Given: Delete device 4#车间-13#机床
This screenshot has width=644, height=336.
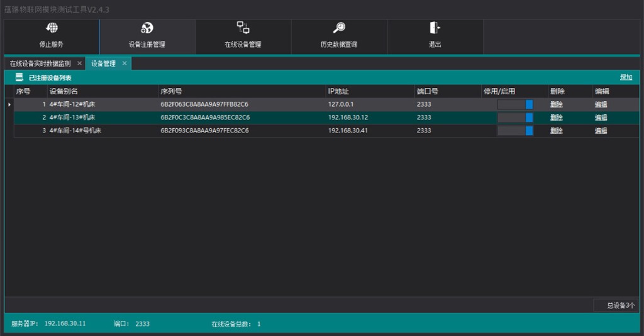Looking at the screenshot, I should pyautogui.click(x=556, y=117).
